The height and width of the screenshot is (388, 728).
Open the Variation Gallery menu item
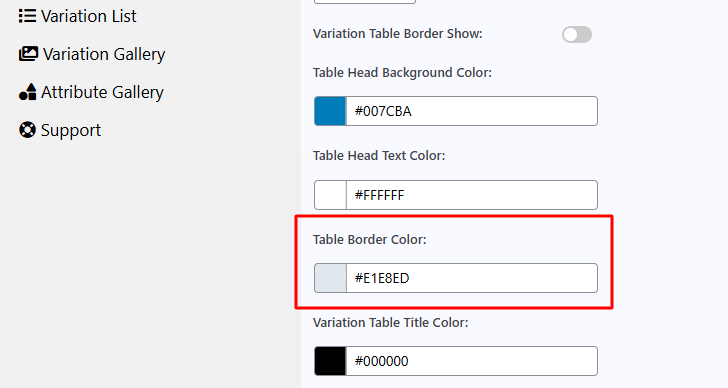pyautogui.click(x=92, y=54)
